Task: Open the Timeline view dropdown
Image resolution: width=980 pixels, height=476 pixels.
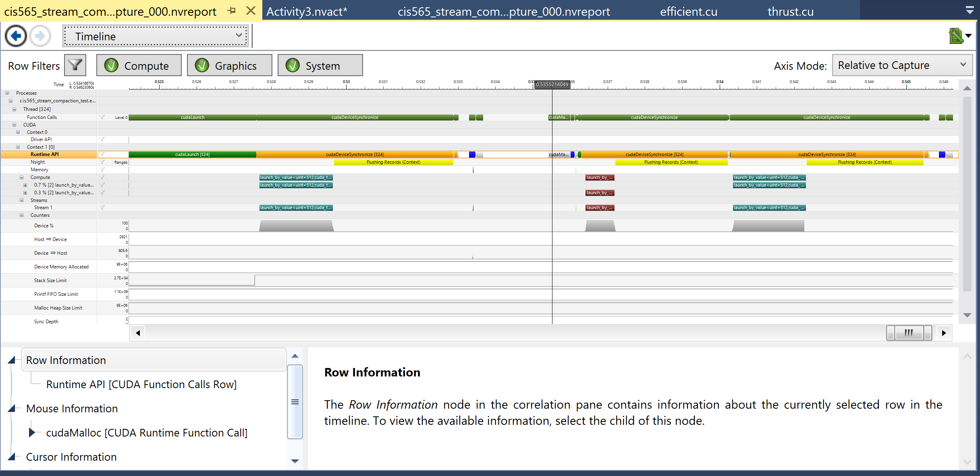Action: (156, 36)
